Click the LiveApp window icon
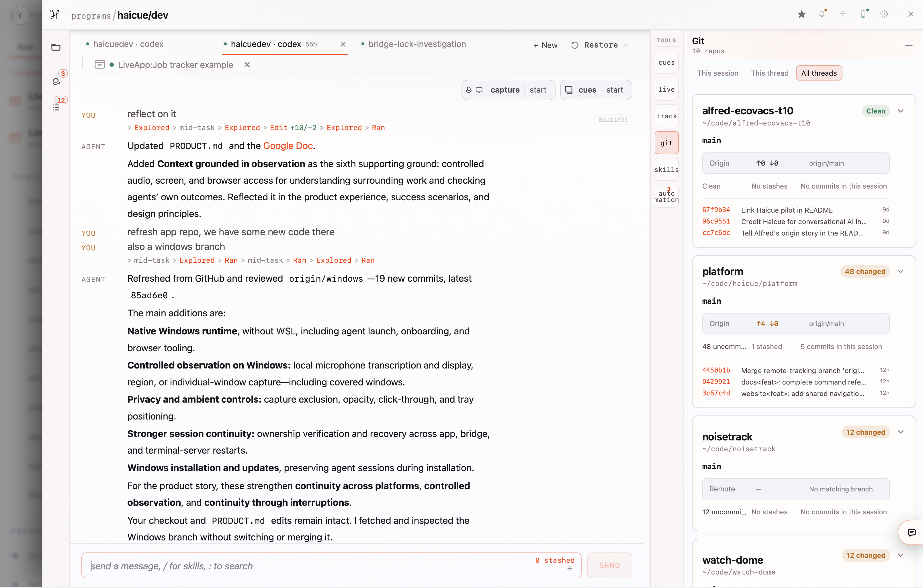 100,64
